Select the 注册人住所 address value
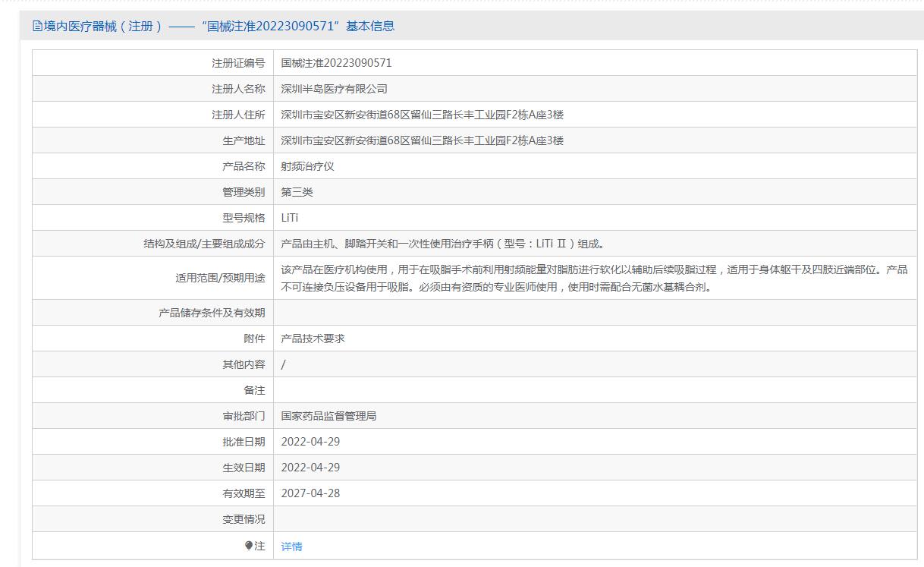 [x=422, y=115]
